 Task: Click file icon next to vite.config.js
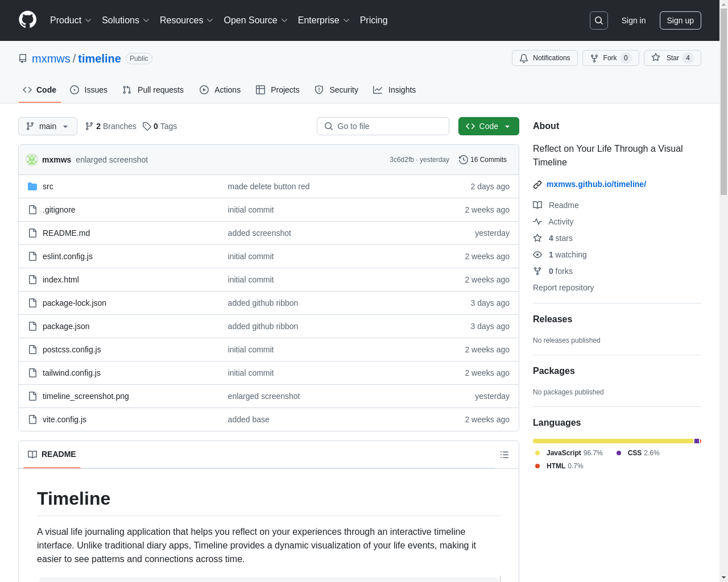(32, 419)
